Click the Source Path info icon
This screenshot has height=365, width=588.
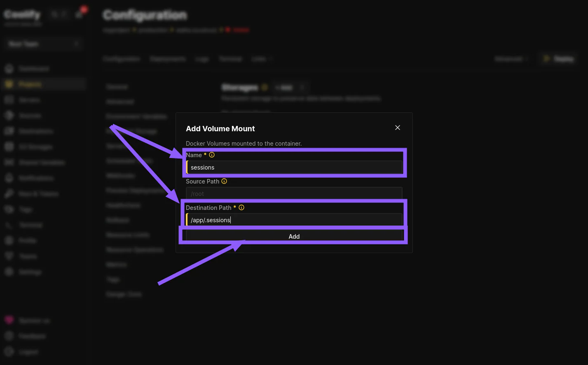pyautogui.click(x=224, y=181)
